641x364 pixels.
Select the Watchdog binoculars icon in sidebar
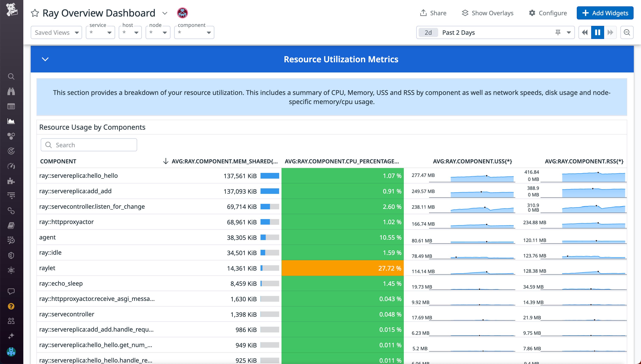click(11, 92)
